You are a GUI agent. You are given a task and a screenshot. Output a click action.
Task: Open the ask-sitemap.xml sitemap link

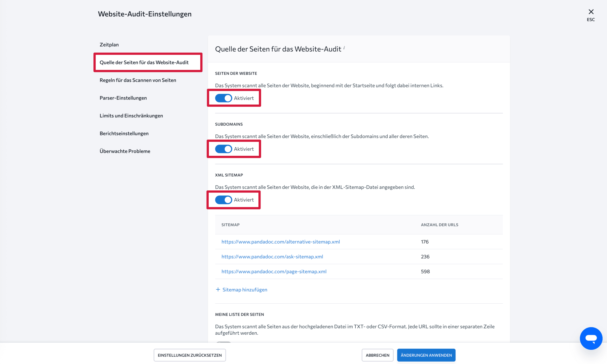[272, 256]
